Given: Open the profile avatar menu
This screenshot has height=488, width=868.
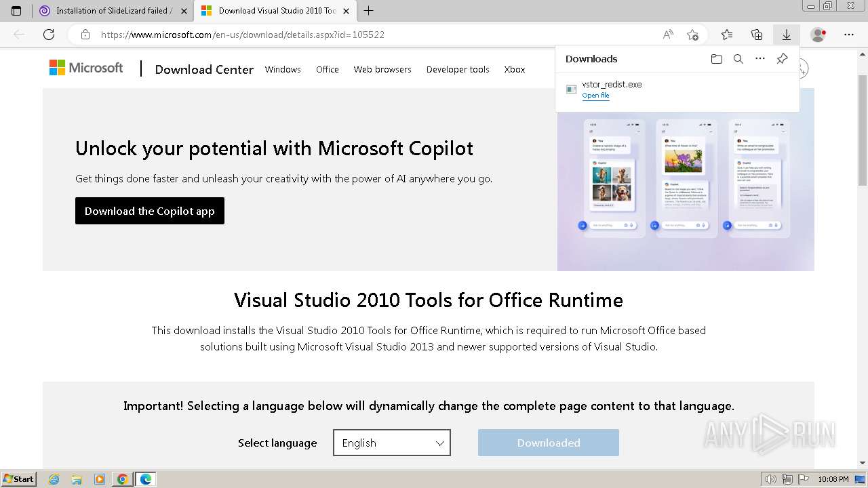Looking at the screenshot, I should point(818,35).
